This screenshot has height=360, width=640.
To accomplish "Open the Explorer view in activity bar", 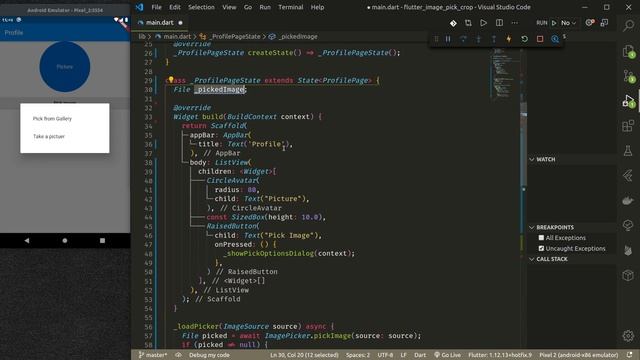I will [x=628, y=51].
